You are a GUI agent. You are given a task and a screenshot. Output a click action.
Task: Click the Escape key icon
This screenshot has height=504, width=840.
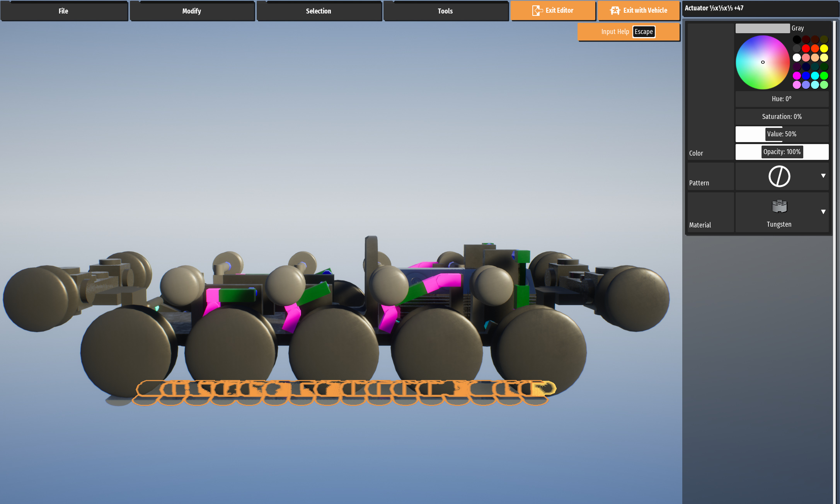pyautogui.click(x=644, y=32)
